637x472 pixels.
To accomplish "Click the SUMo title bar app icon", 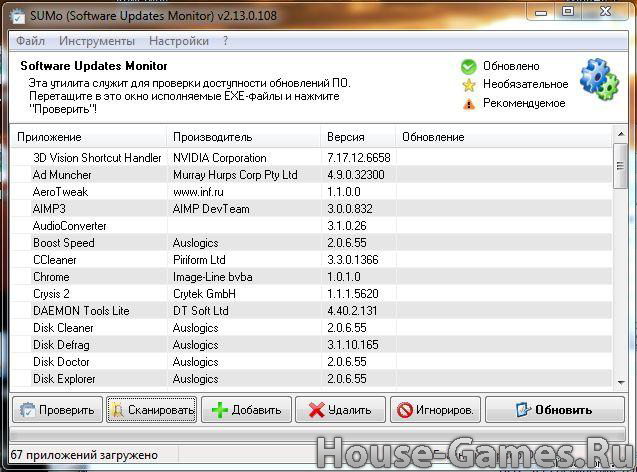I will [x=18, y=17].
